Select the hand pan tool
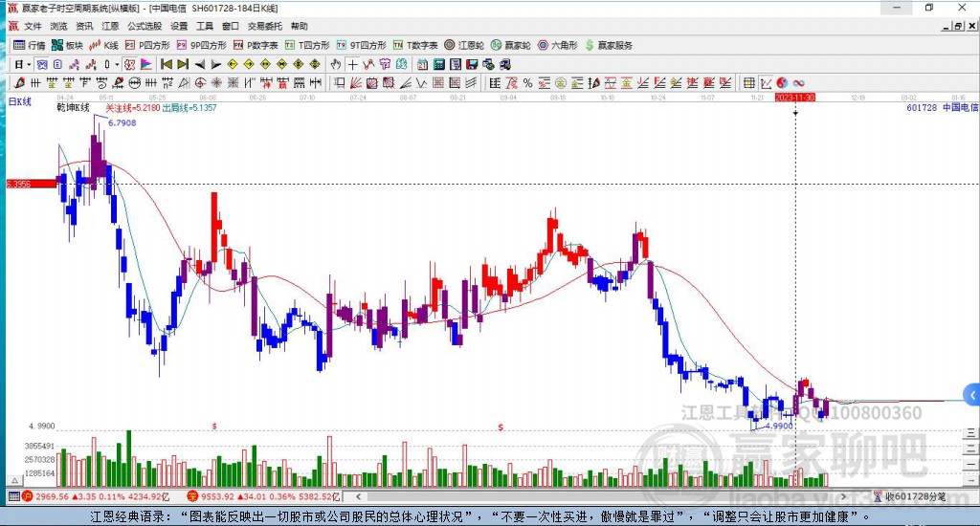 336,64
